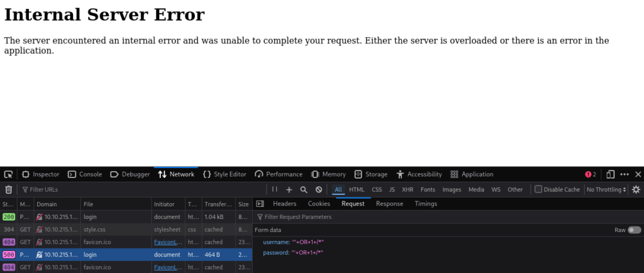
Task: Clear network log with trash icon
Action: (8, 189)
